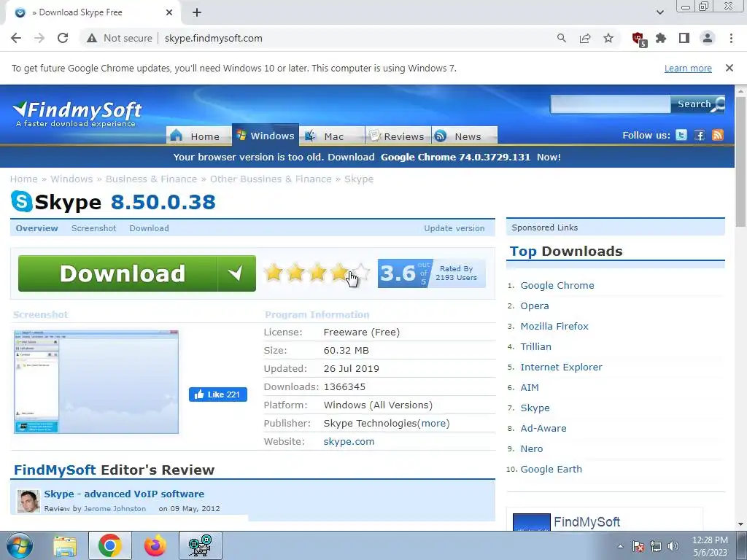747x560 pixels.
Task: Select the Windows navigation tab
Action: tap(266, 135)
